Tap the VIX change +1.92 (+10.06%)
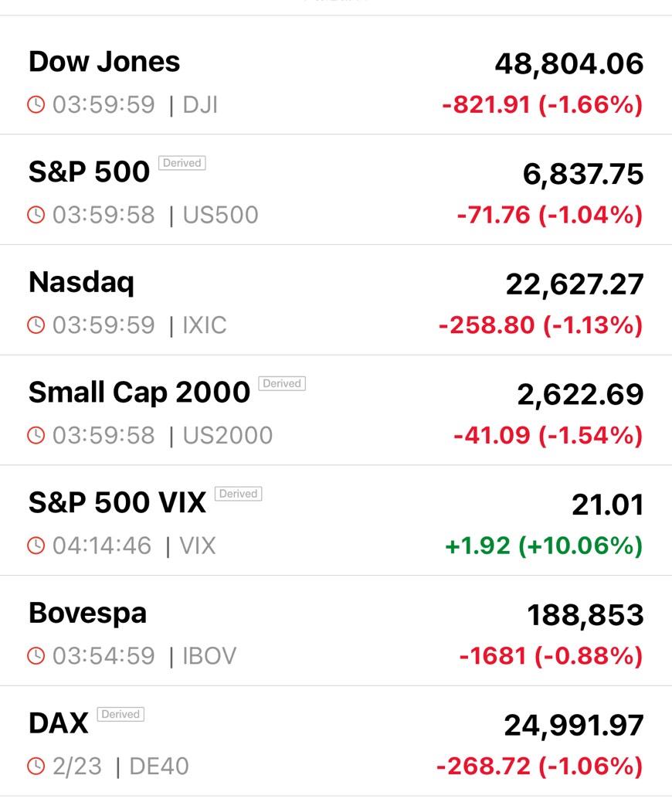Image resolution: width=672 pixels, height=799 pixels. [x=544, y=546]
